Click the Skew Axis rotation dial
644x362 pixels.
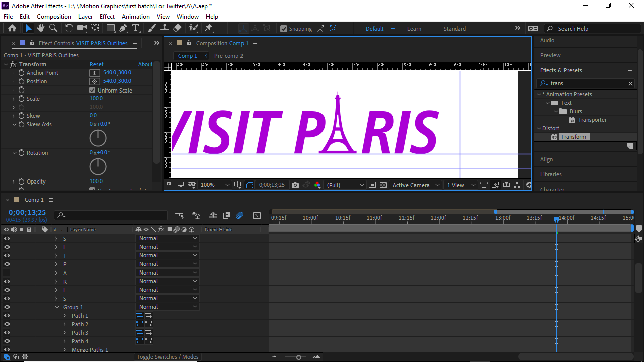point(98,138)
